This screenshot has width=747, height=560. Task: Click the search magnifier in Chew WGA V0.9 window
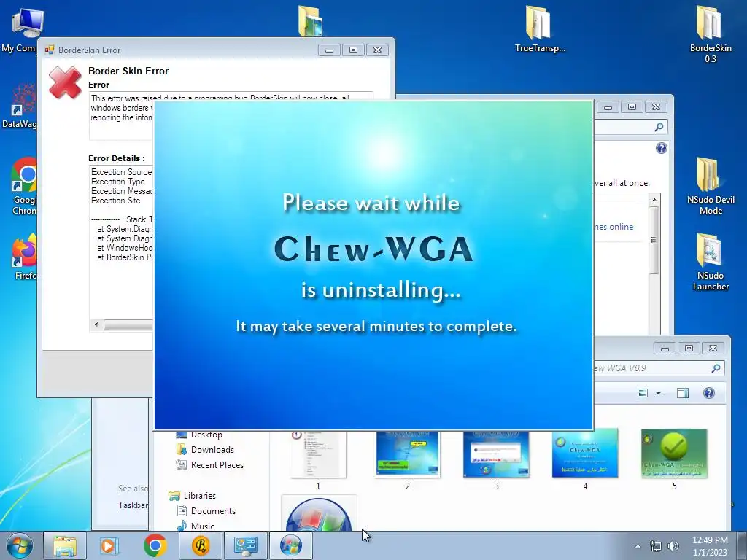pyautogui.click(x=716, y=368)
